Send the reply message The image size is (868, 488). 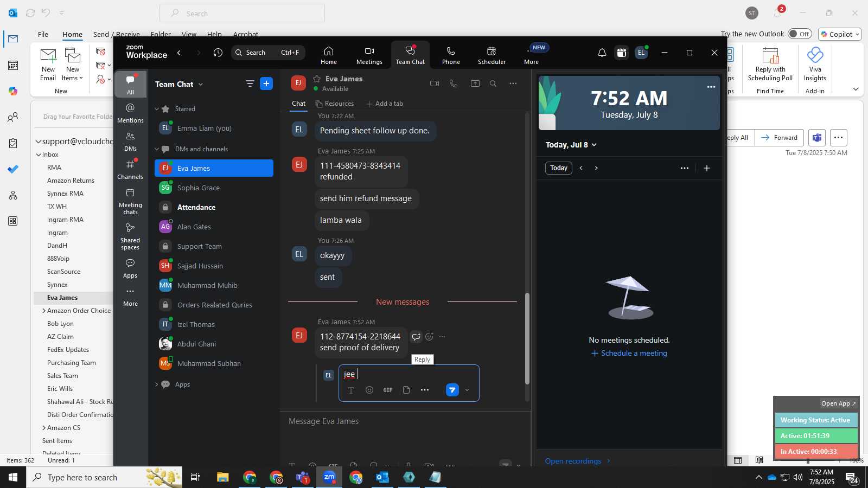coord(452,390)
